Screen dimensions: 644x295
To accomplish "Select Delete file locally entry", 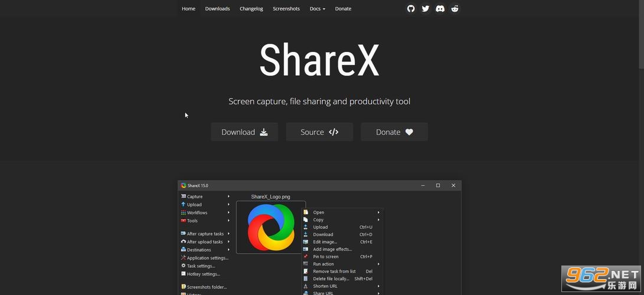I will pyautogui.click(x=342, y=278).
